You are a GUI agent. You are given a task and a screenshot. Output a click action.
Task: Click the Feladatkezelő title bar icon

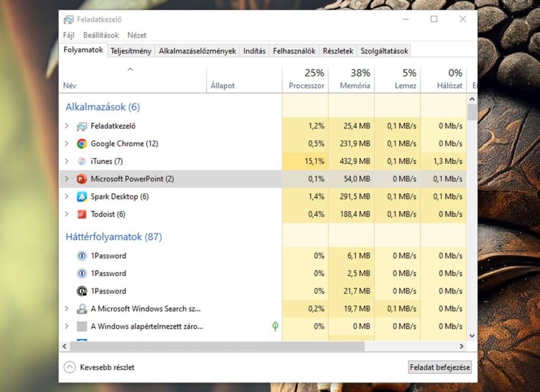[x=69, y=19]
